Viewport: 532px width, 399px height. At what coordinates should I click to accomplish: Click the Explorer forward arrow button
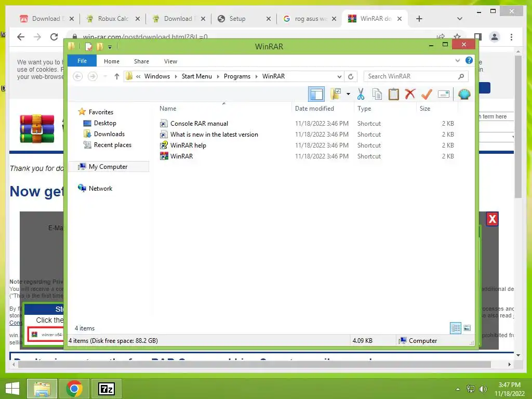click(x=92, y=76)
